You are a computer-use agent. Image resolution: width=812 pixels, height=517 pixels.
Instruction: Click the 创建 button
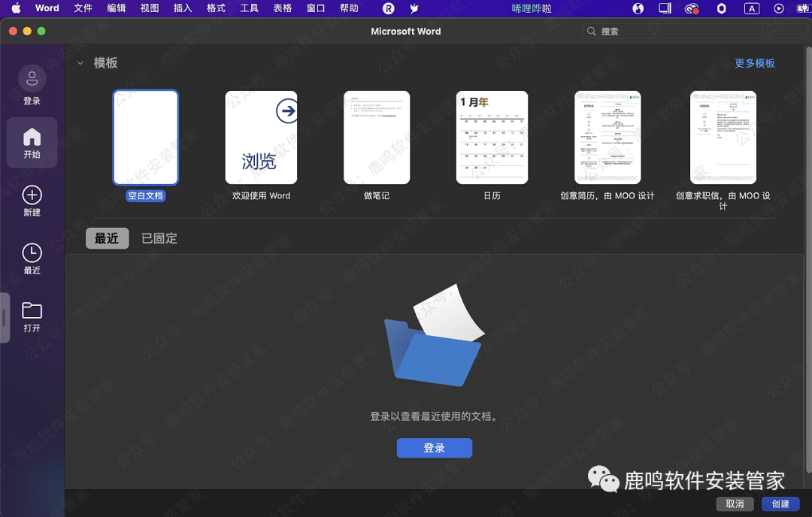[780, 503]
